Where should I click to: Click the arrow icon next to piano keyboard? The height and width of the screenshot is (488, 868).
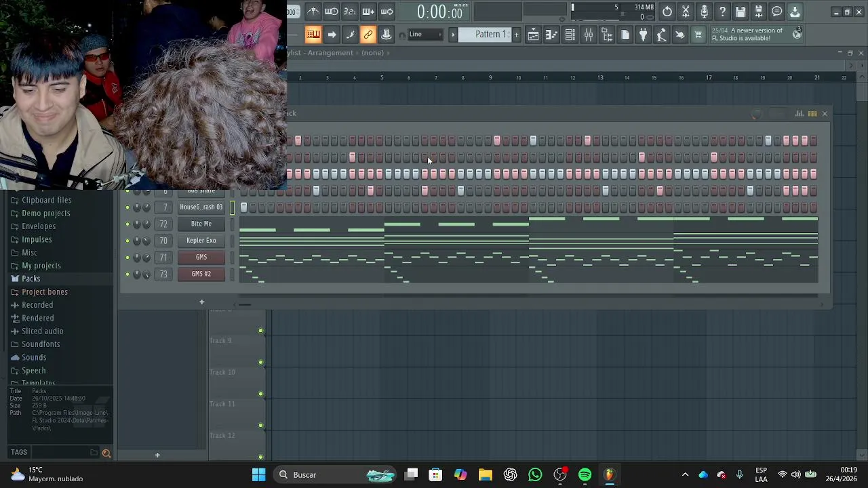tap(332, 35)
